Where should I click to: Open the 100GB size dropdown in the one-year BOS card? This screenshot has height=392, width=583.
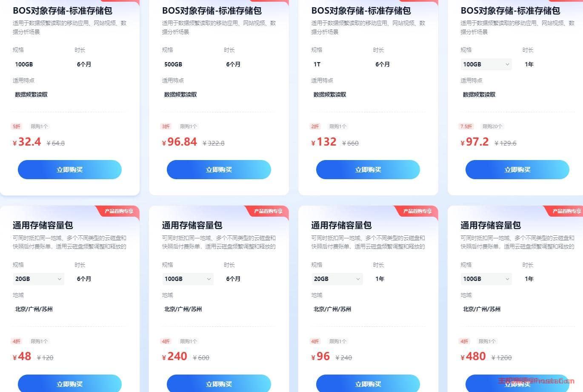tap(486, 64)
